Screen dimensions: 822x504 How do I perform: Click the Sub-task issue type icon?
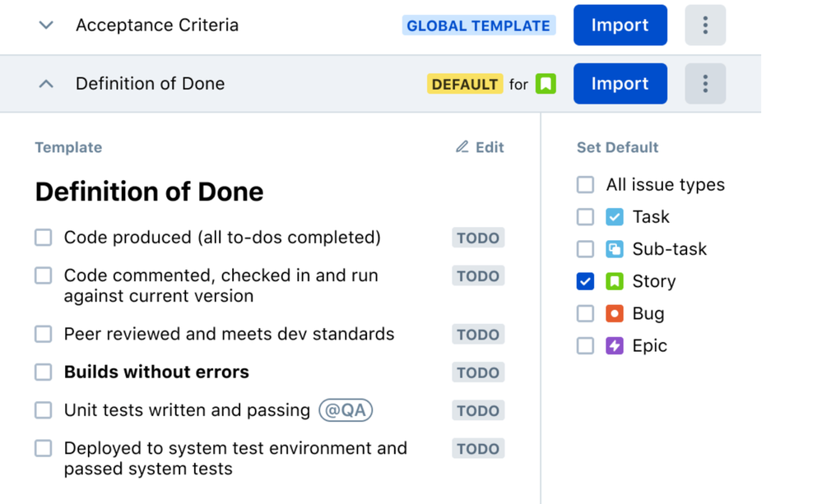615,249
